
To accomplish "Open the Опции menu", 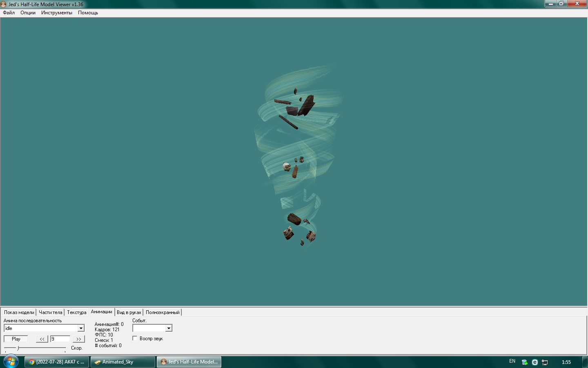I will [28, 13].
